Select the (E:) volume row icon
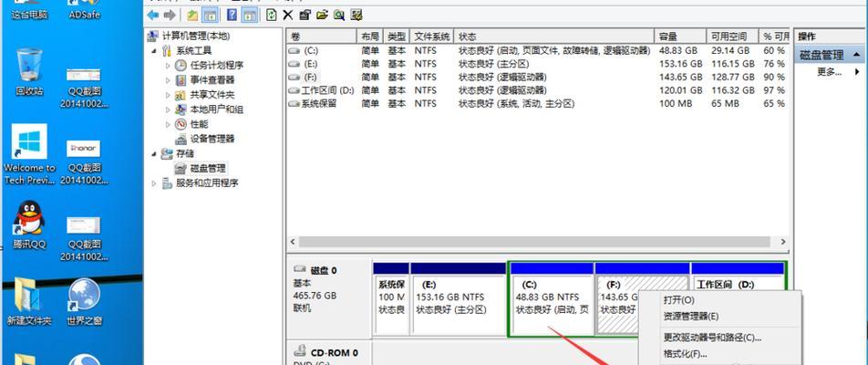868x365 pixels. 294,64
